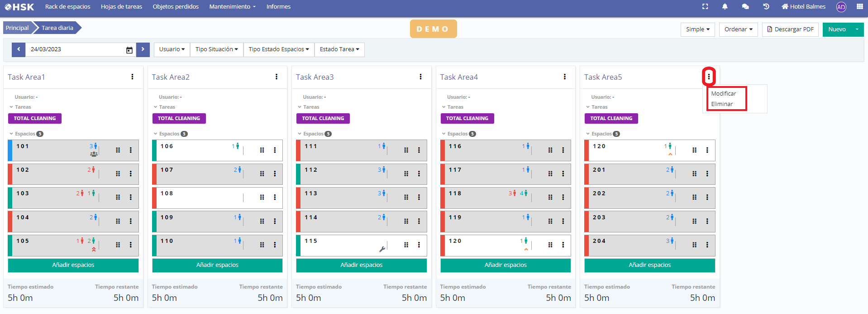
Task: Open the chat messages icon
Action: [745, 6]
